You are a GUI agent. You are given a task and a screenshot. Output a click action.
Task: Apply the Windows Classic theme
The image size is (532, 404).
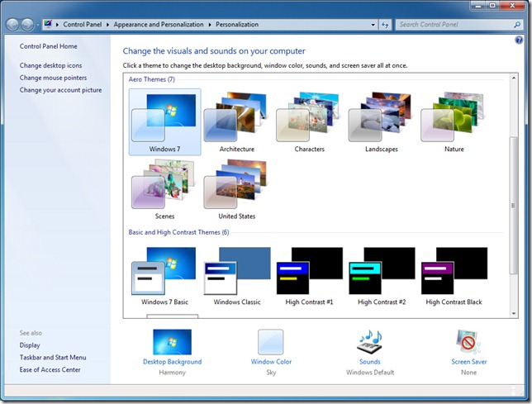(237, 273)
